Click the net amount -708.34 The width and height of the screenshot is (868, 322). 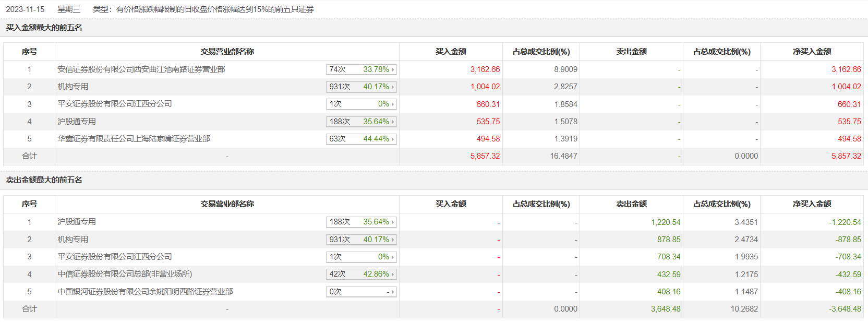click(x=848, y=257)
